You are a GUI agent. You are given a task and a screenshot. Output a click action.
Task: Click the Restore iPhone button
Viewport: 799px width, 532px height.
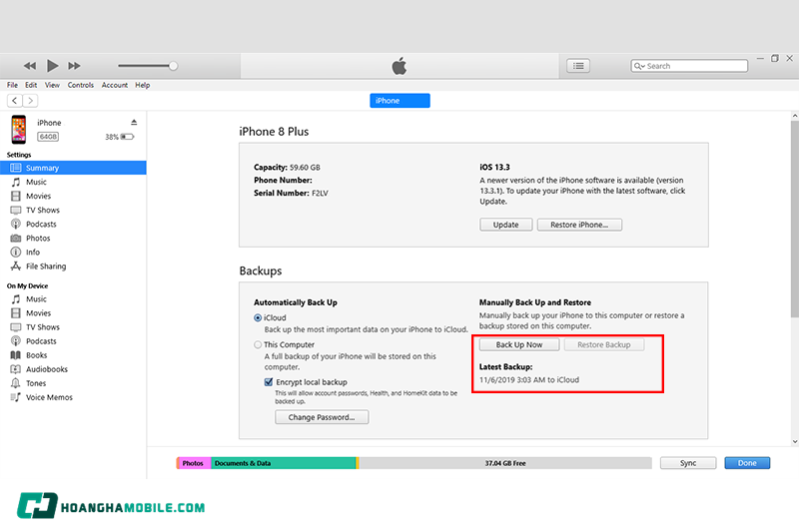coord(585,225)
